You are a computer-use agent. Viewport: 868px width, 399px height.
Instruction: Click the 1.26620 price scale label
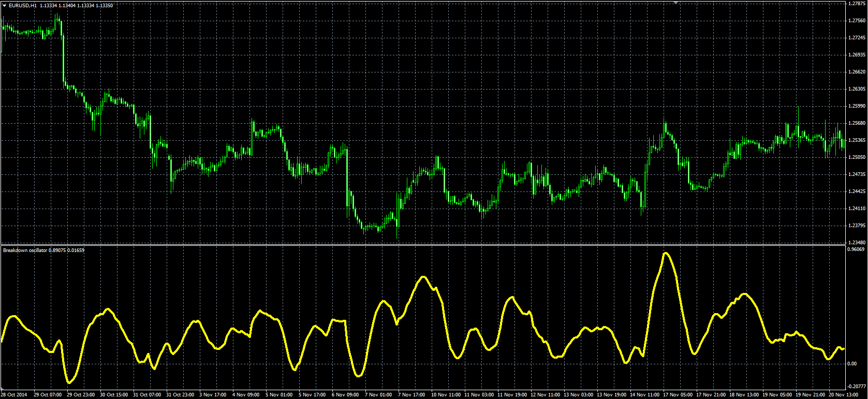(857, 72)
